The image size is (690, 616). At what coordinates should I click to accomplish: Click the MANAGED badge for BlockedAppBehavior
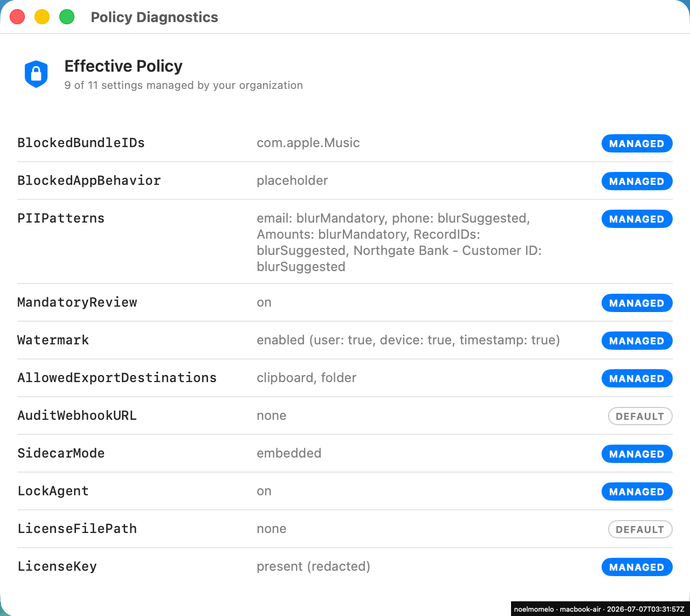click(637, 181)
